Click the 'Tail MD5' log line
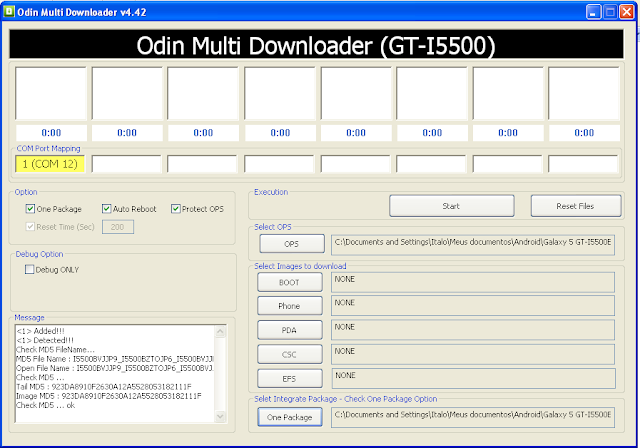This screenshot has height=448, width=640. (104, 387)
